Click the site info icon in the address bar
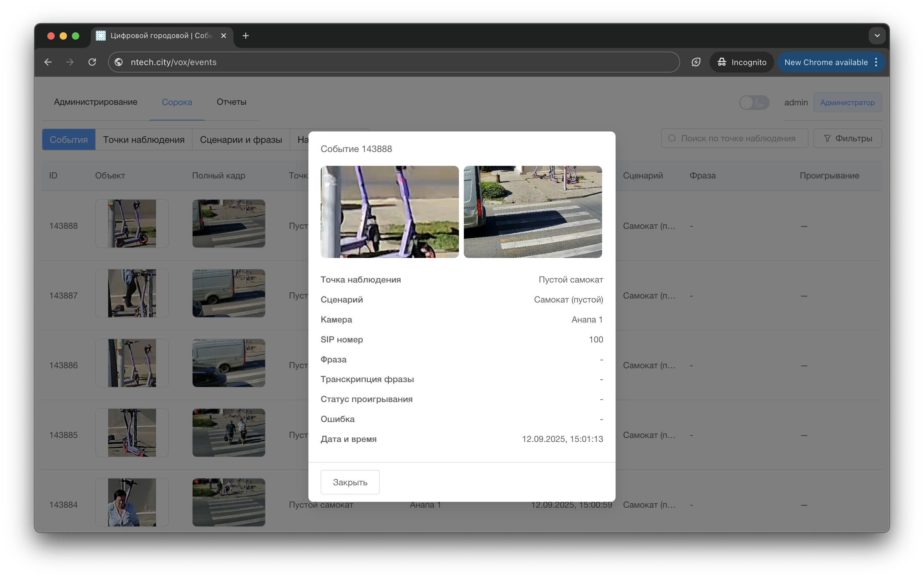 [119, 62]
